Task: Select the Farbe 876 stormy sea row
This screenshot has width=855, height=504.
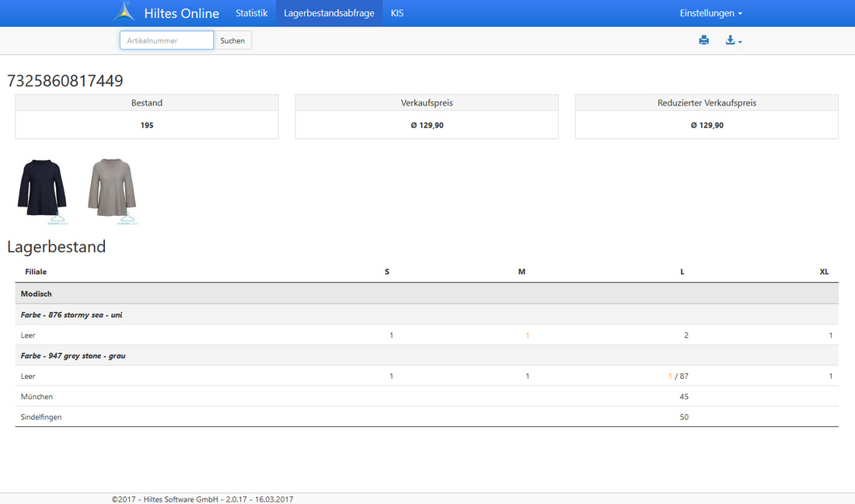Action: (x=72, y=315)
